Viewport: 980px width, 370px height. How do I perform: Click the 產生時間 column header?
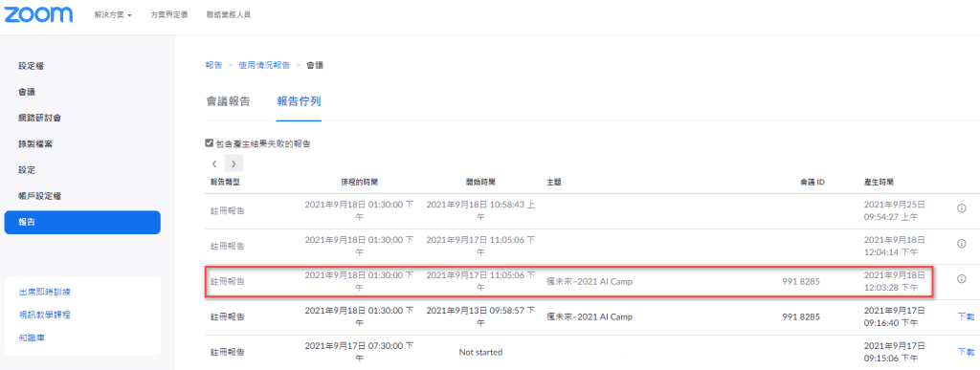[879, 183]
